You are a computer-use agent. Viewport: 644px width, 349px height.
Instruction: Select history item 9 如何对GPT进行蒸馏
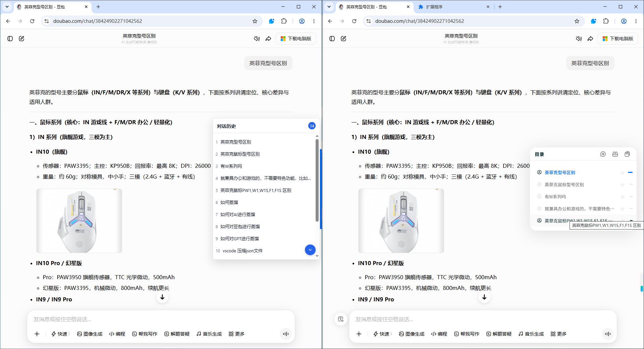coord(263,239)
